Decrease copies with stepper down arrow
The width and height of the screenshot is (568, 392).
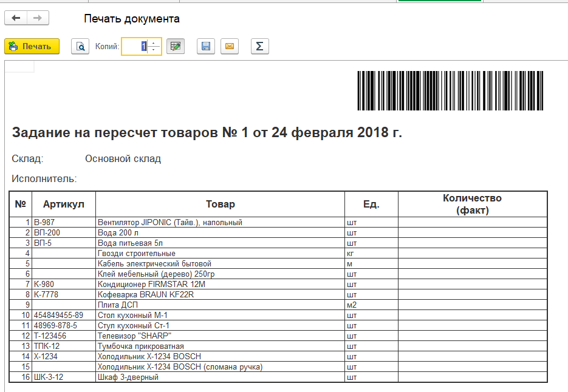click(x=154, y=50)
